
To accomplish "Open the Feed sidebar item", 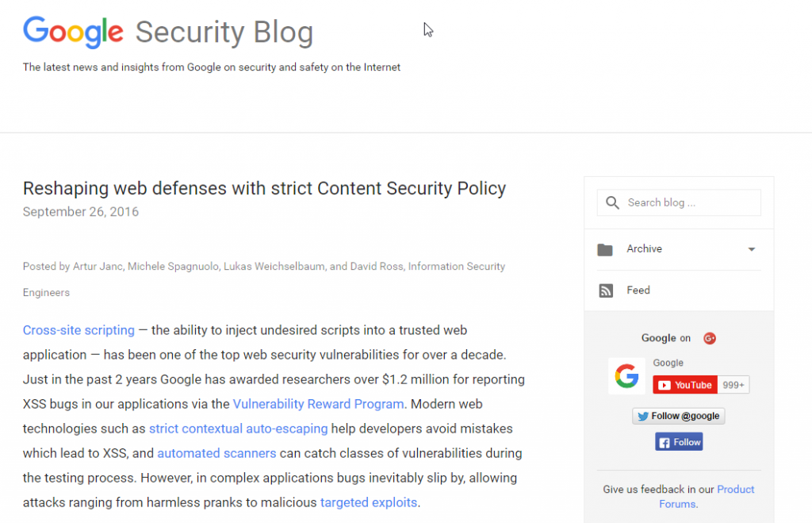I will [638, 290].
